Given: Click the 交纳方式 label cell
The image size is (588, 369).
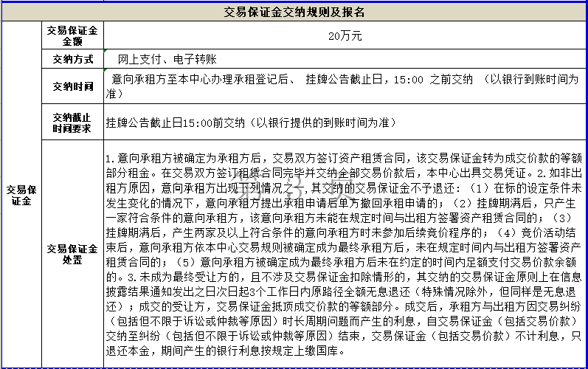Looking at the screenshot, I should pyautogui.click(x=72, y=59).
